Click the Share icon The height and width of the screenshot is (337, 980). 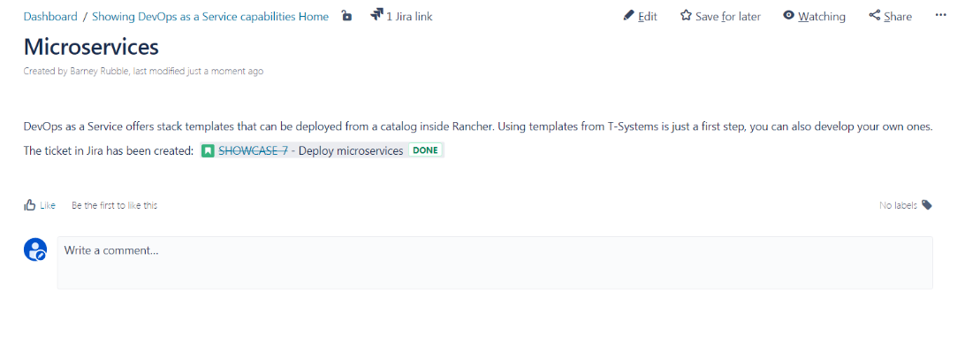tap(874, 16)
